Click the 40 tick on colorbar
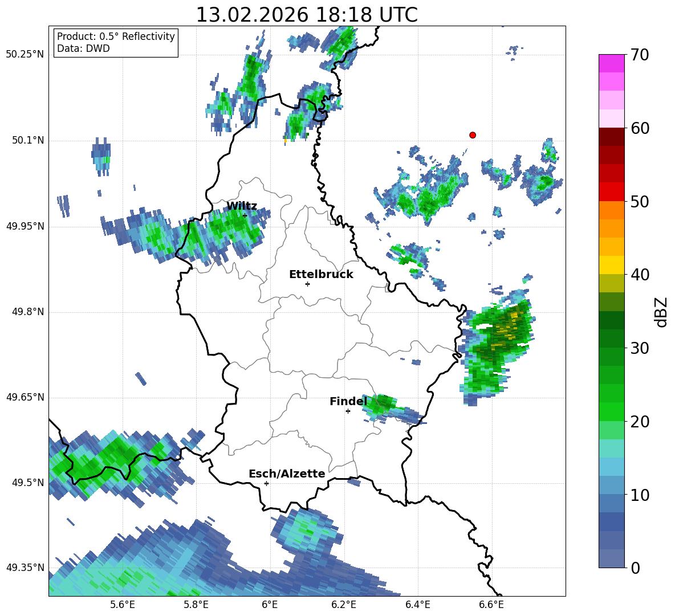Image resolution: width=675 pixels, height=616 pixels. pos(640,275)
